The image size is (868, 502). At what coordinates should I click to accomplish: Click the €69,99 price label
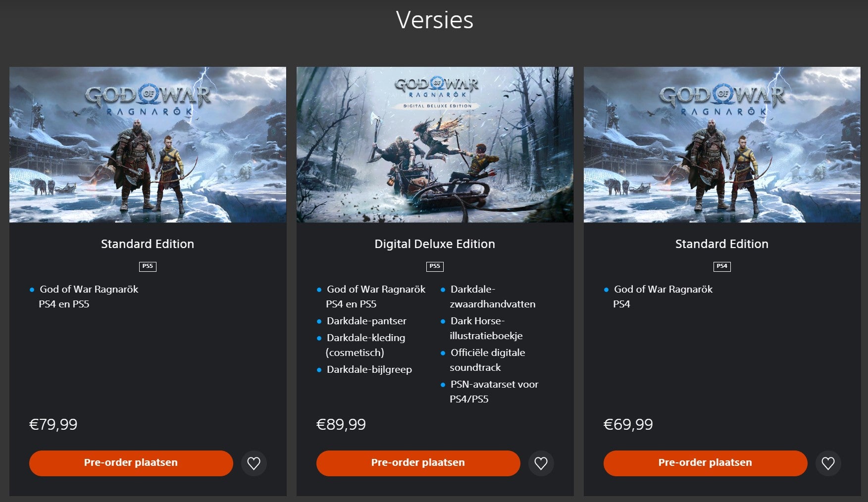(628, 424)
